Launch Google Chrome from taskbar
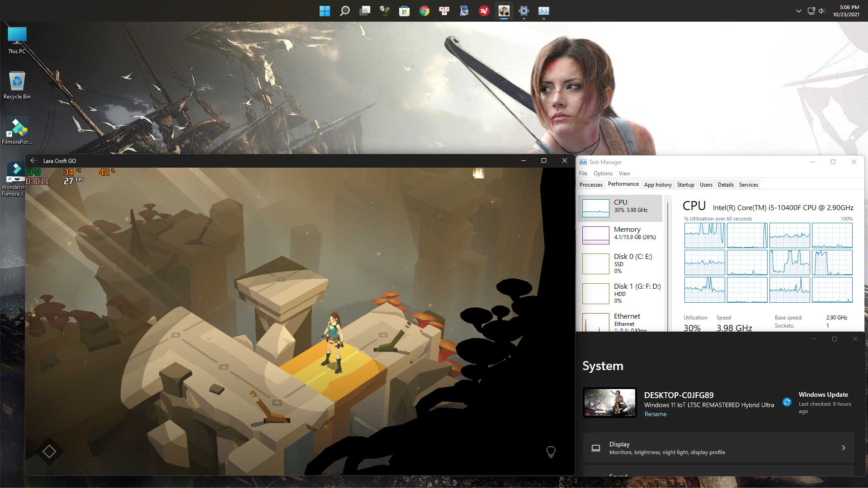Viewport: 868px width, 488px height. (x=424, y=11)
